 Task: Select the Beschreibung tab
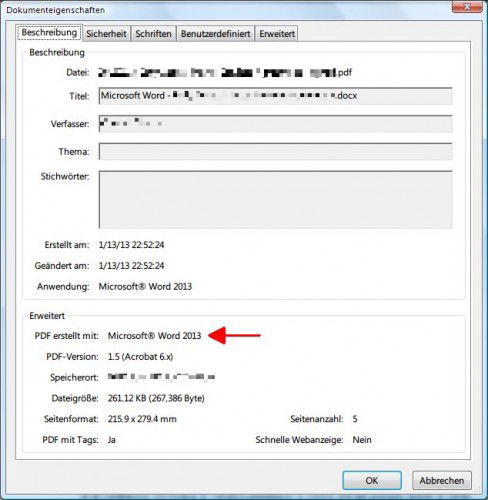pyautogui.click(x=49, y=33)
